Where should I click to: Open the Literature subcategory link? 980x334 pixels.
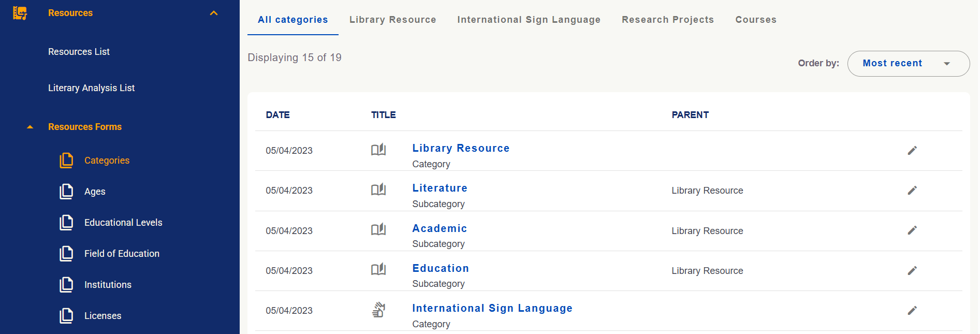point(440,188)
